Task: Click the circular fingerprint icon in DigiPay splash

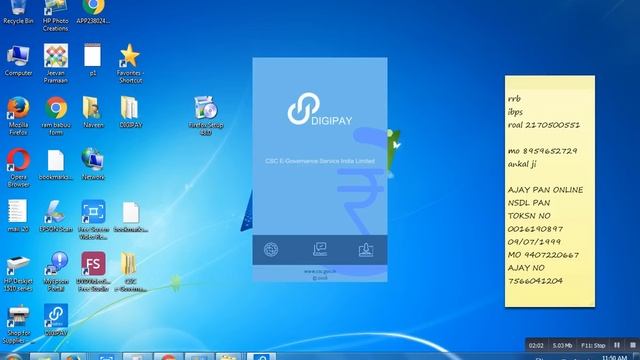Action: pyautogui.click(x=271, y=249)
